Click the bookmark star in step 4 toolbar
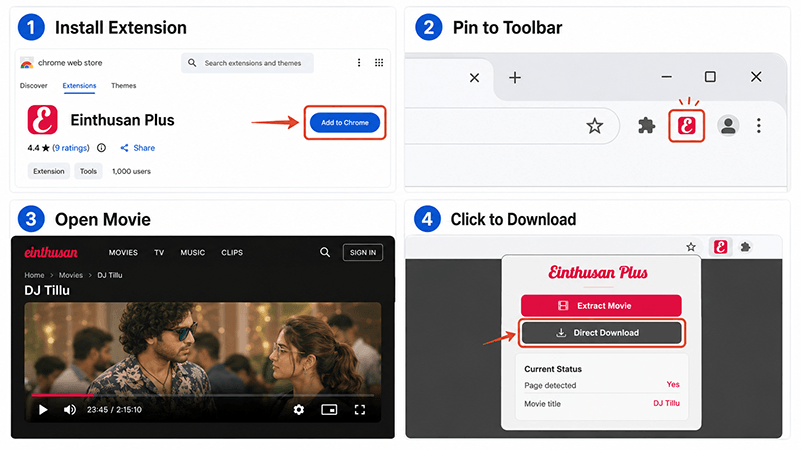The height and width of the screenshot is (450, 801). (x=691, y=247)
